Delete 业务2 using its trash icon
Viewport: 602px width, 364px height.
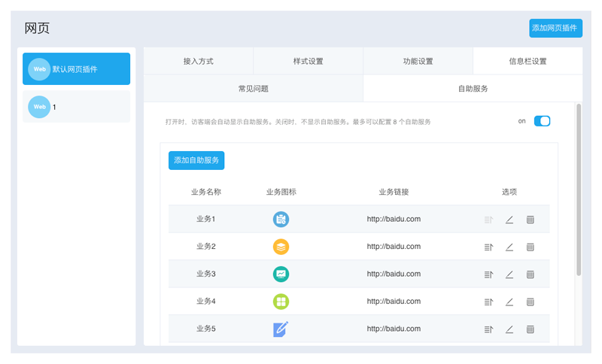pyautogui.click(x=530, y=247)
